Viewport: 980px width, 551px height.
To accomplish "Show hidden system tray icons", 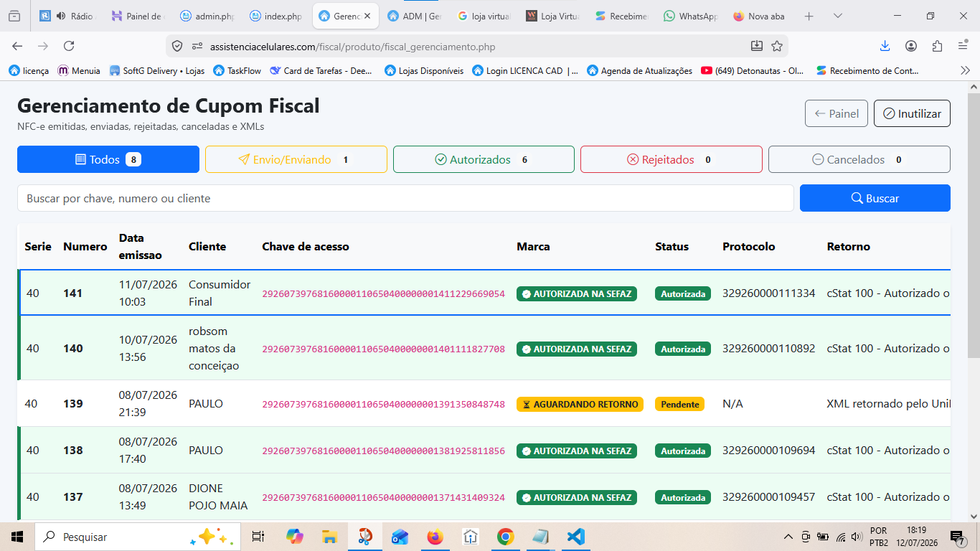I will coord(788,537).
